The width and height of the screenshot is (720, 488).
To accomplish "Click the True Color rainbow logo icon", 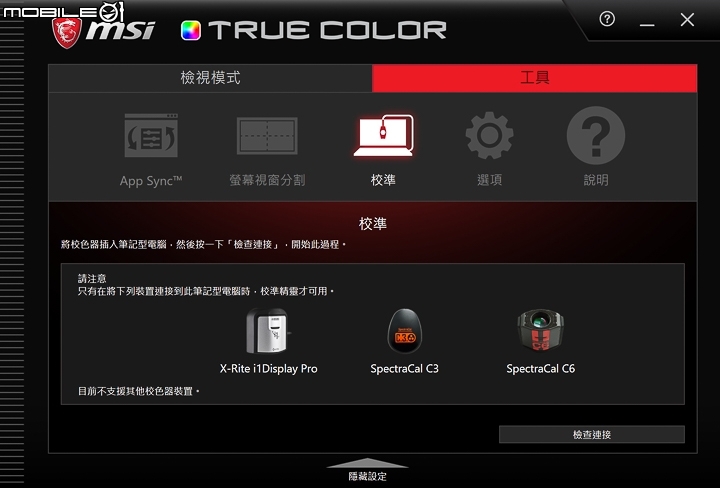I will coord(191,30).
